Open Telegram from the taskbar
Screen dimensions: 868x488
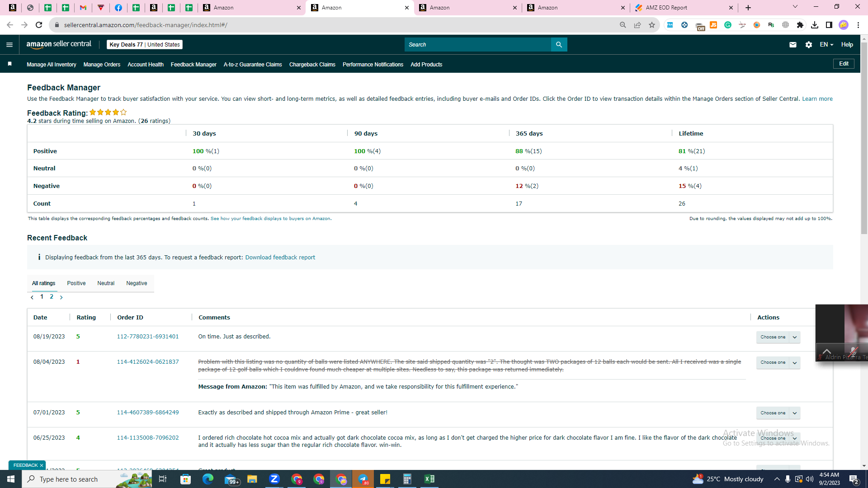click(363, 479)
